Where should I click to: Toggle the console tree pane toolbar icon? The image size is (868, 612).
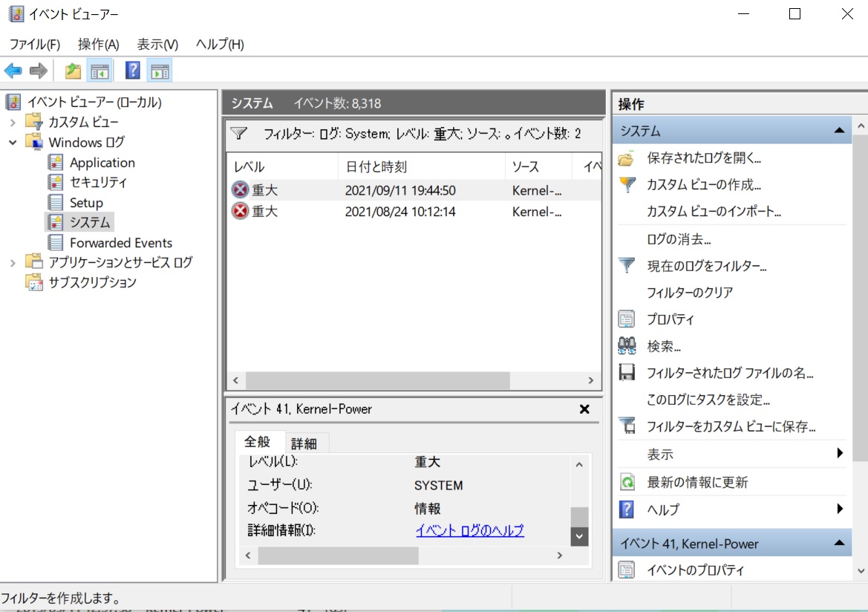pyautogui.click(x=99, y=71)
